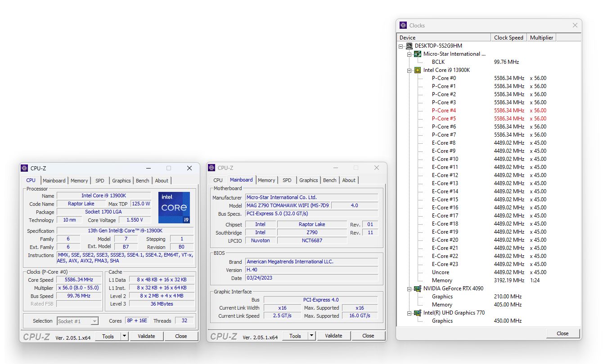Click the Intel Core i9 logo image

pos(174,208)
